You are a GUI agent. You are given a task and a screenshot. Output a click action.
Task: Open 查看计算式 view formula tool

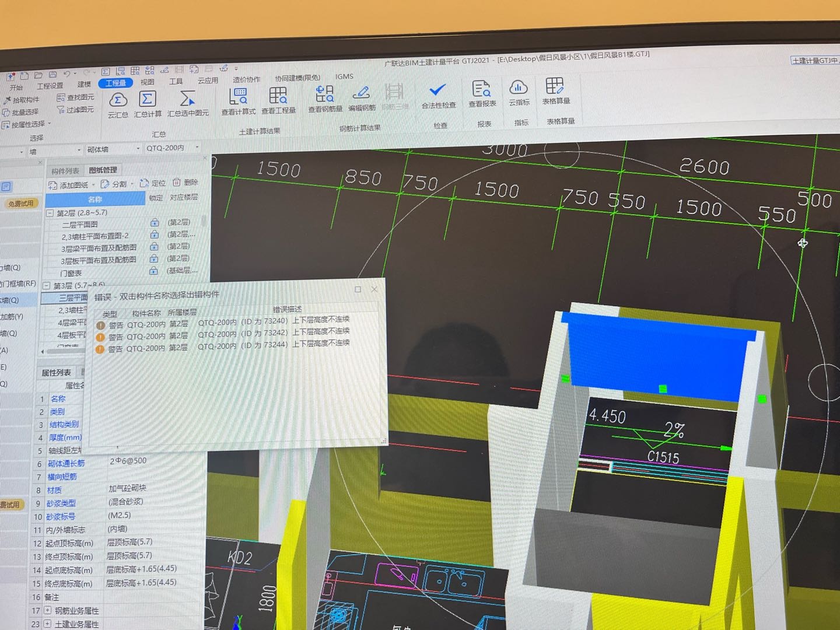239,101
